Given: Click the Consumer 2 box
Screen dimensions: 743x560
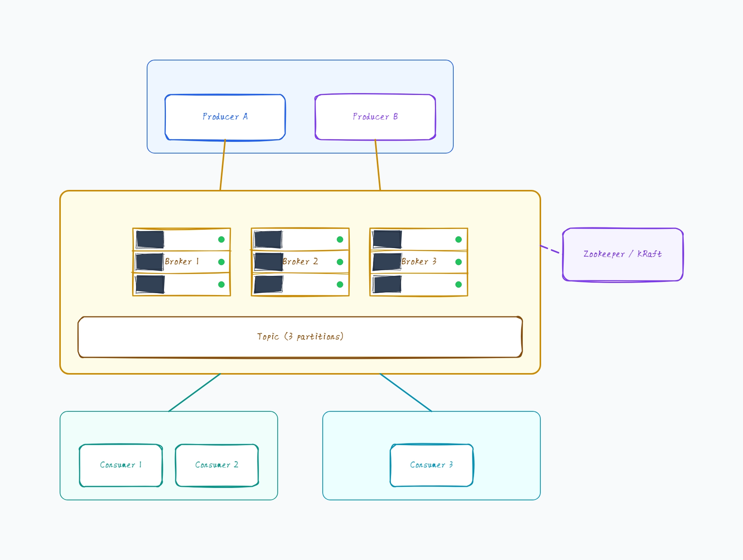Looking at the screenshot, I should (x=217, y=465).
